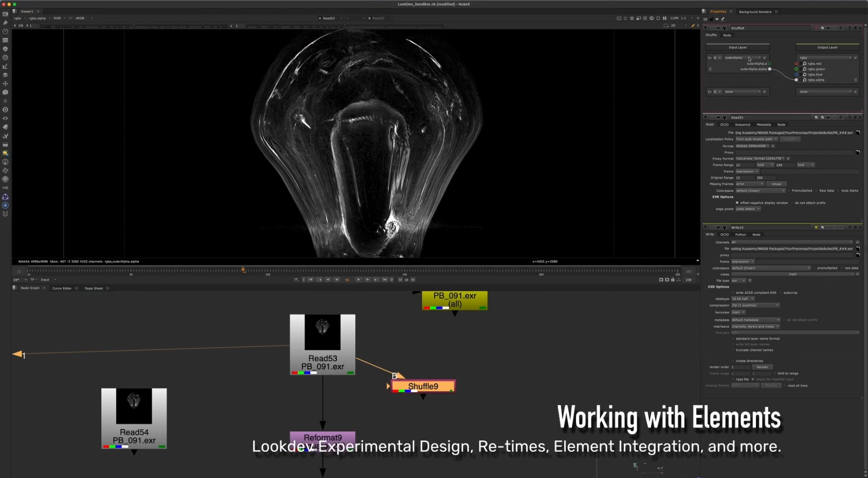868x478 pixels.
Task: Enable the Premultiplied checkbox in Read53
Action: (x=789, y=190)
